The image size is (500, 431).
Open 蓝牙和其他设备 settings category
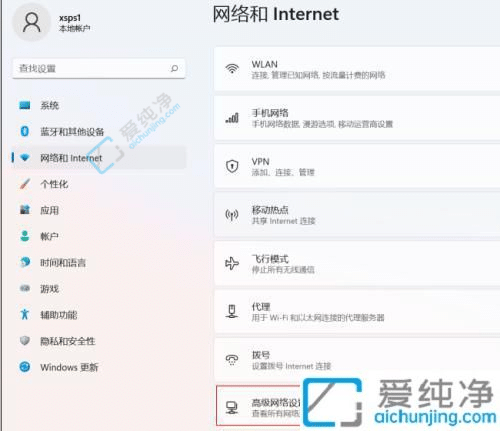[x=99, y=131]
